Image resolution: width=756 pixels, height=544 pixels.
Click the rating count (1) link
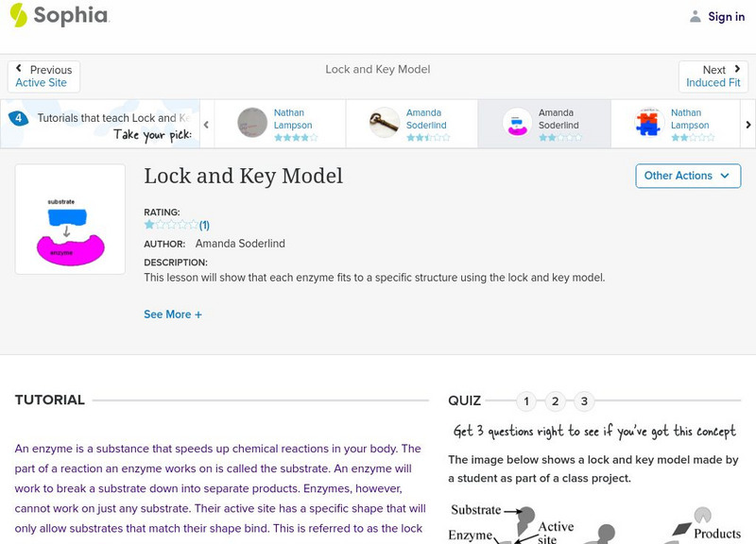point(204,225)
